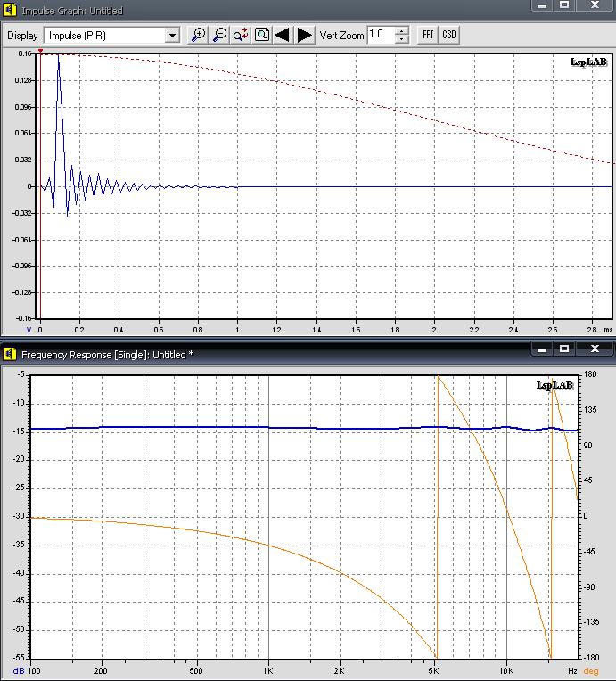Click the zoom reset icon with red arrows

click(x=240, y=35)
